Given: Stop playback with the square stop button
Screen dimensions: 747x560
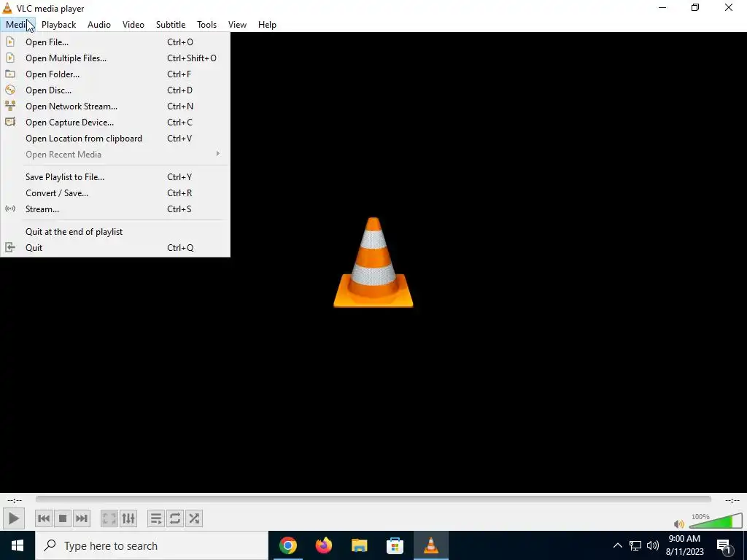Looking at the screenshot, I should point(63,518).
